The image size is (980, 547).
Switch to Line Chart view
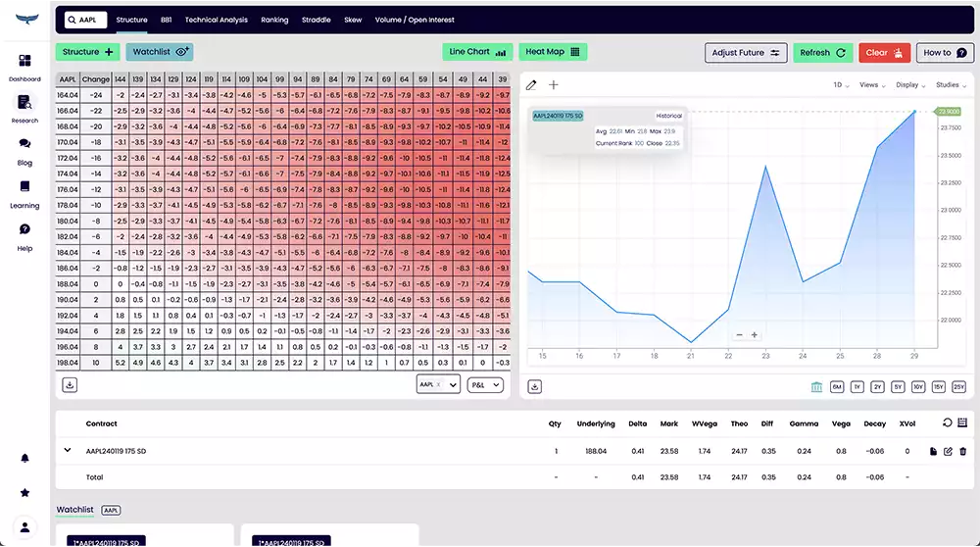[478, 52]
